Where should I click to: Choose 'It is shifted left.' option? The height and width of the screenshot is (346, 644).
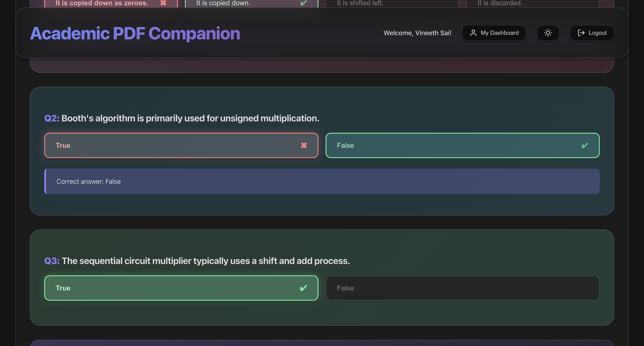coord(392,3)
